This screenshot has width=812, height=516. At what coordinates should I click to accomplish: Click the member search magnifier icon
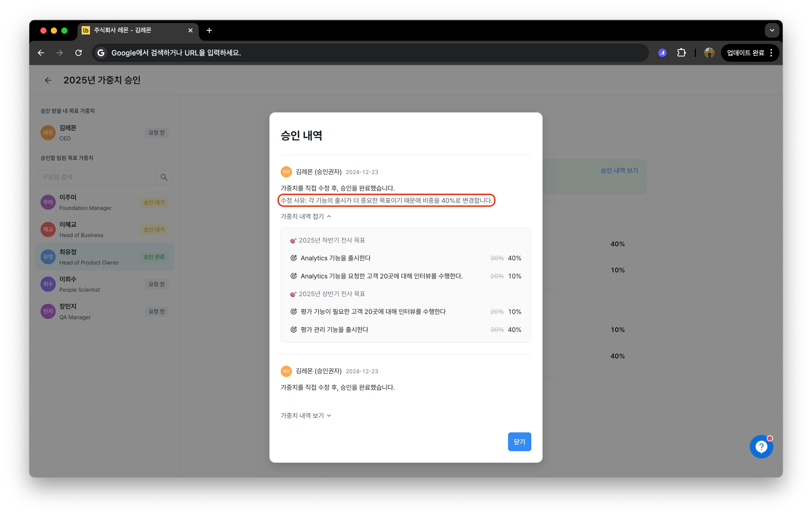coord(164,177)
